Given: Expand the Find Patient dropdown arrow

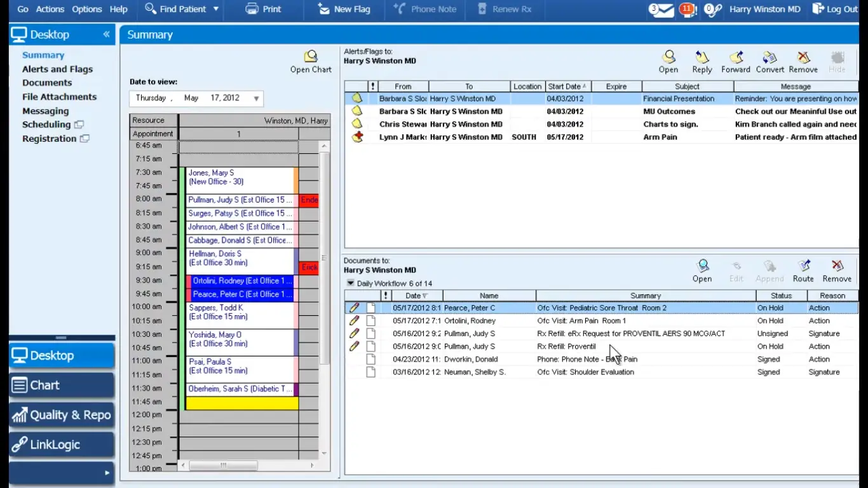Looking at the screenshot, I should point(215,10).
